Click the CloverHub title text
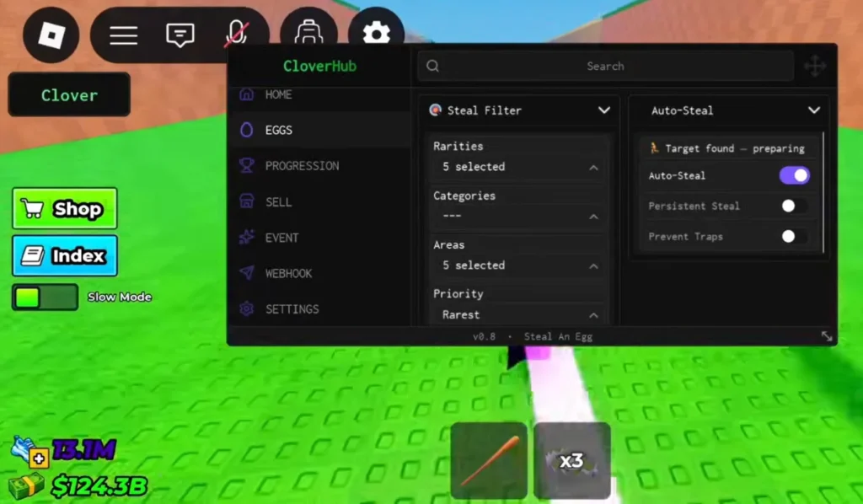The image size is (863, 504). [319, 66]
